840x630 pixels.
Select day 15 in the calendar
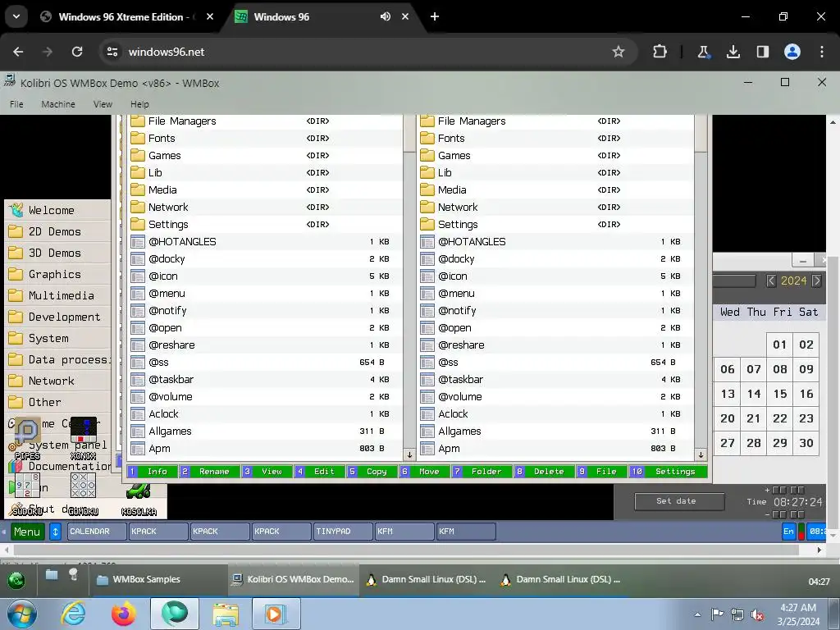[780, 395]
